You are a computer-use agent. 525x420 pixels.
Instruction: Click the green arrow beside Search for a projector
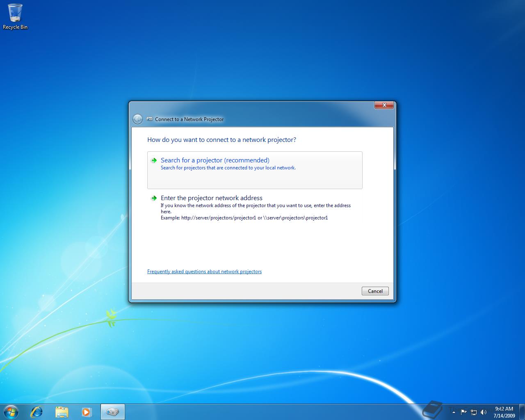pyautogui.click(x=154, y=160)
